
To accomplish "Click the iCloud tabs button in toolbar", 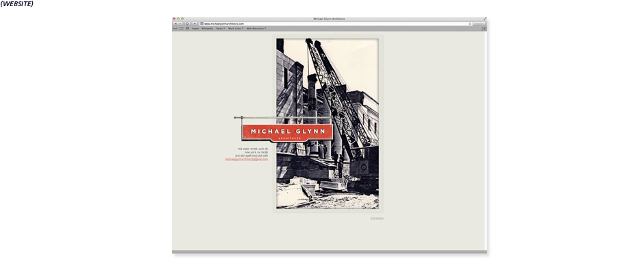I will click(x=187, y=24).
